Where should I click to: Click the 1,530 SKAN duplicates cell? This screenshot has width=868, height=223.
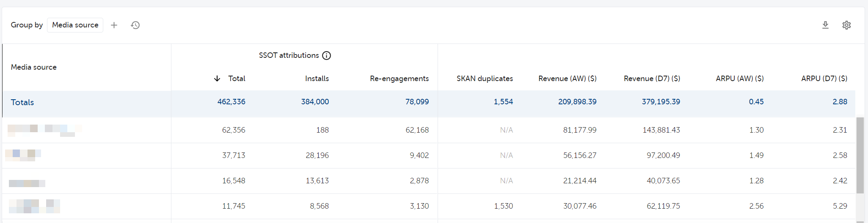pyautogui.click(x=503, y=206)
